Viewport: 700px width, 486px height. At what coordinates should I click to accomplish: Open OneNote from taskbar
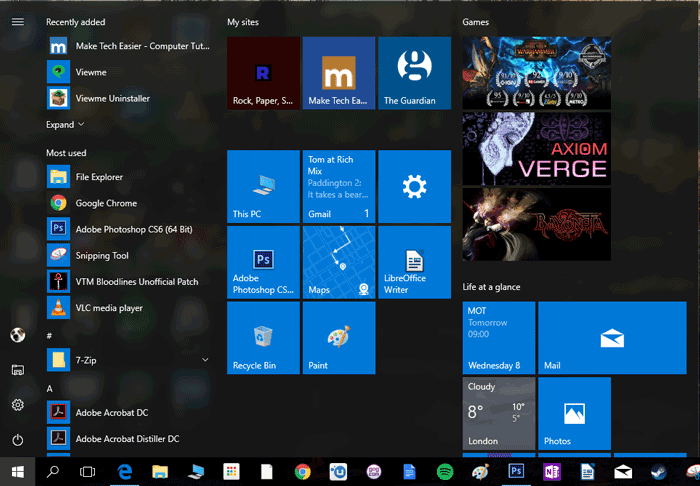[552, 472]
